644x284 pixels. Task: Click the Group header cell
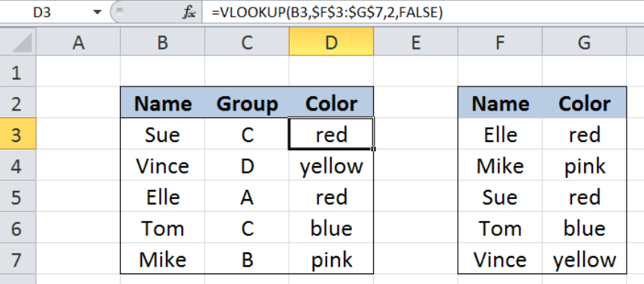247,102
